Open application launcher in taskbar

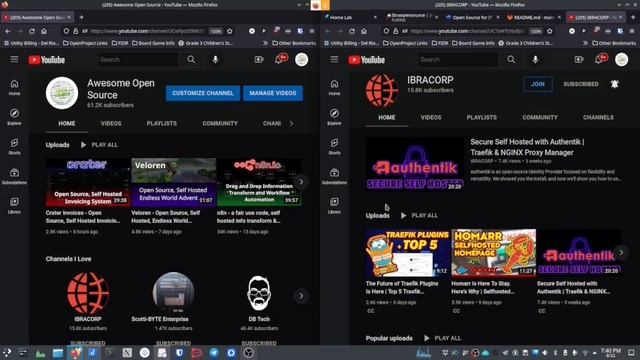coord(7,353)
